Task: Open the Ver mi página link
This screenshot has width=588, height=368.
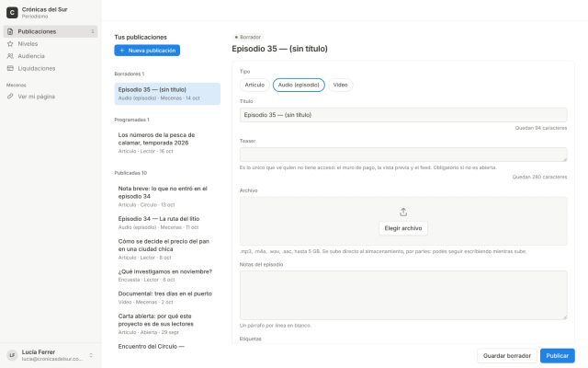Action: (x=51, y=97)
